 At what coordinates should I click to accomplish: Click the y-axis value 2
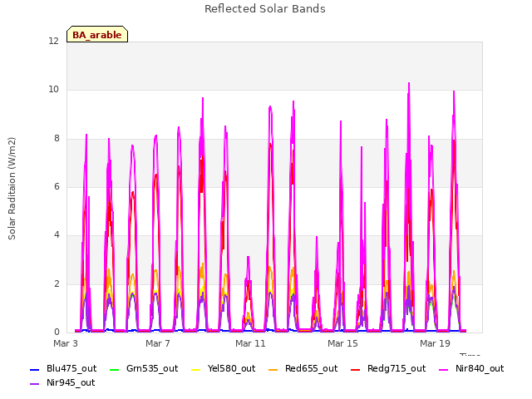(57, 283)
